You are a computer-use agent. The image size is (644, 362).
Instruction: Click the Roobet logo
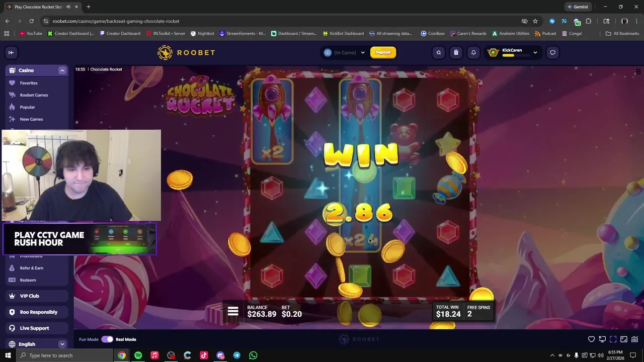186,52
